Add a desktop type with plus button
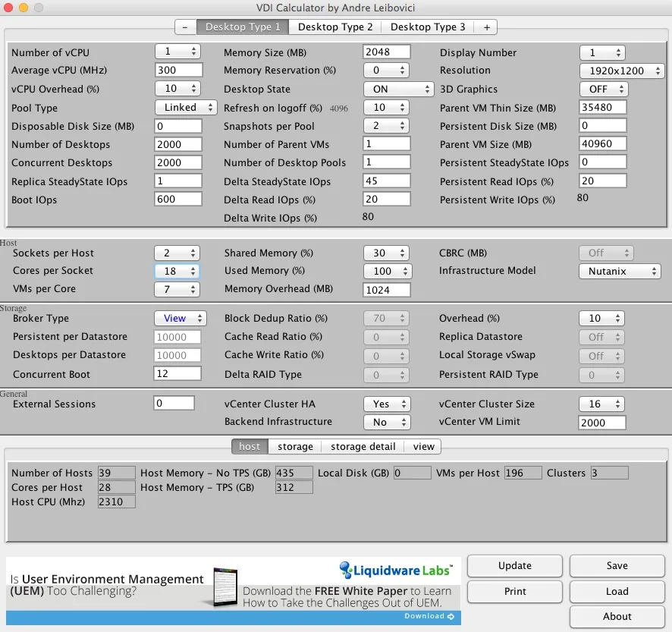This screenshot has width=672, height=632. coord(486,27)
